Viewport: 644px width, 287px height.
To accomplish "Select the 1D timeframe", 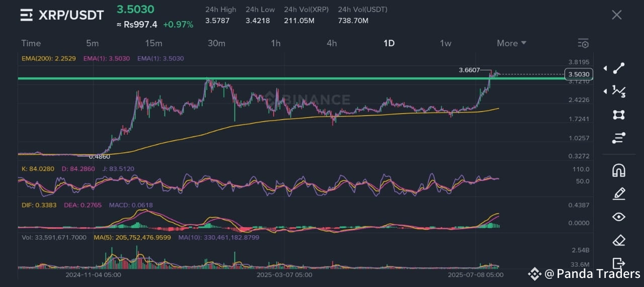I will pos(389,43).
